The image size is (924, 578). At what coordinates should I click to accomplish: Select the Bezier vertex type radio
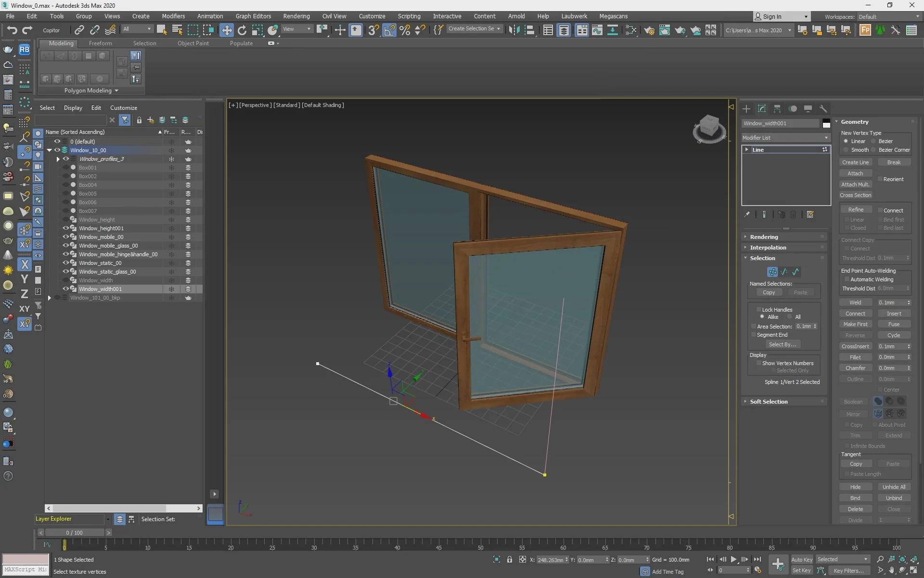click(x=873, y=141)
